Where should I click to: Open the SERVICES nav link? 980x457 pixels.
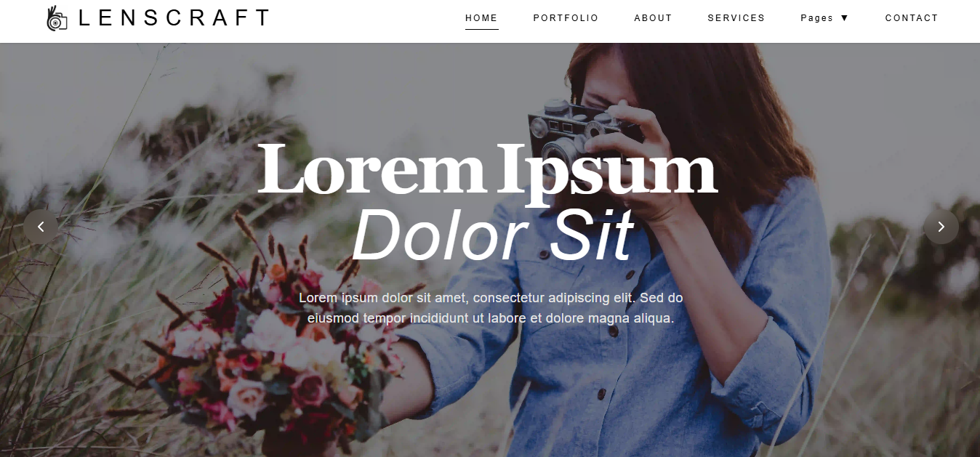(x=736, y=18)
